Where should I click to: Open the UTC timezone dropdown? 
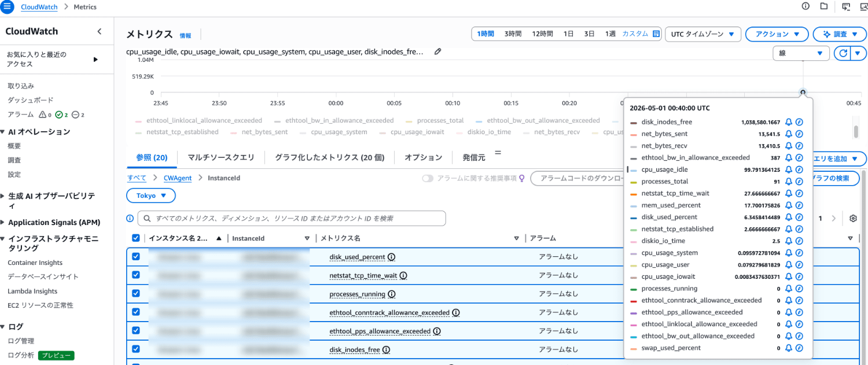703,34
